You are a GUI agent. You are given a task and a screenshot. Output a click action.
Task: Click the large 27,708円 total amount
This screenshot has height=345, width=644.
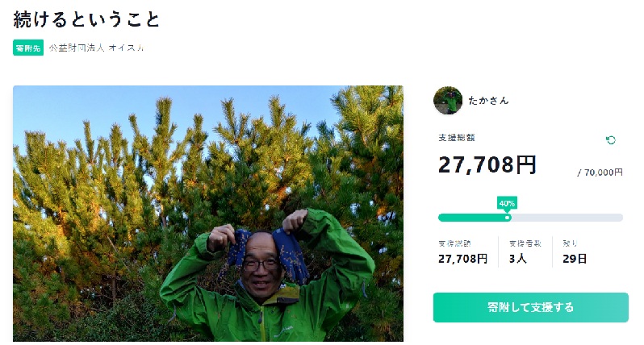coord(487,165)
